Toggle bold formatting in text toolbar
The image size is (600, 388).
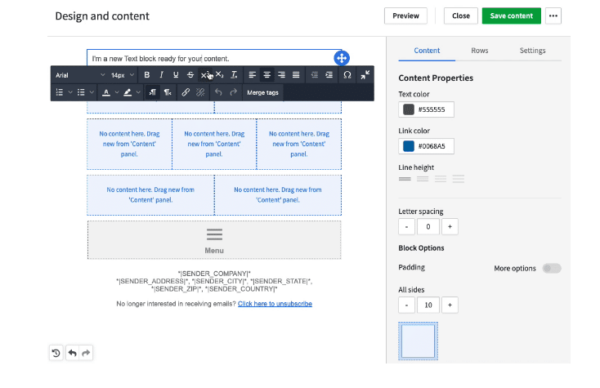147,75
